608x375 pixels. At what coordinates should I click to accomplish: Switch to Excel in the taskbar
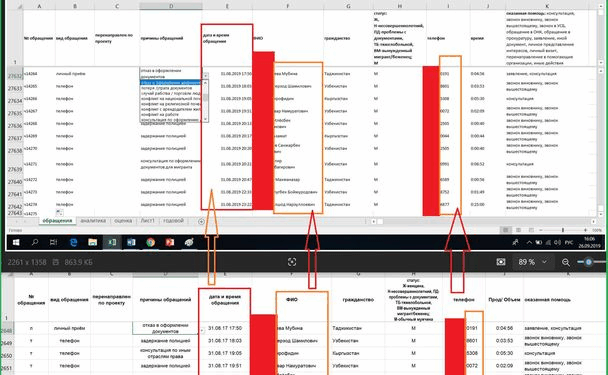112,242
